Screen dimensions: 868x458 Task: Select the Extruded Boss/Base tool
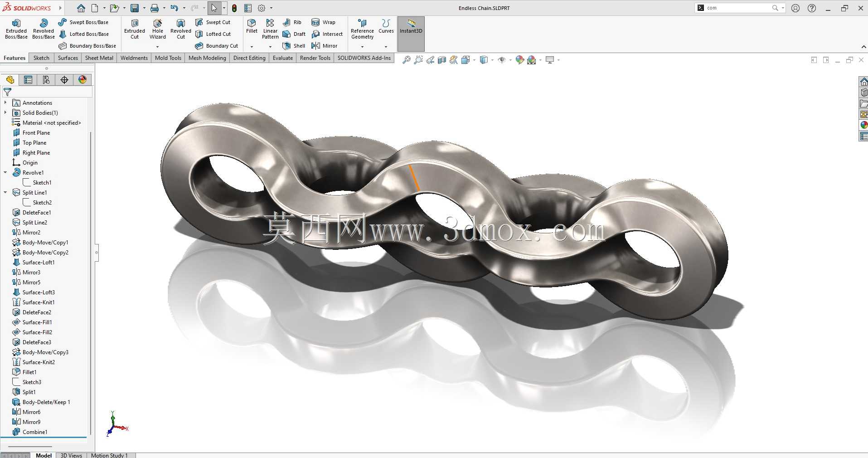click(16, 29)
